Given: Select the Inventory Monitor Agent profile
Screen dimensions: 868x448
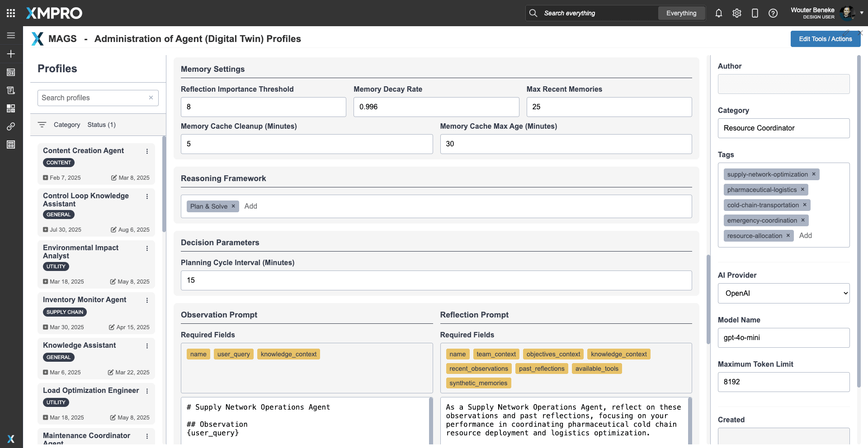Looking at the screenshot, I should [x=85, y=300].
